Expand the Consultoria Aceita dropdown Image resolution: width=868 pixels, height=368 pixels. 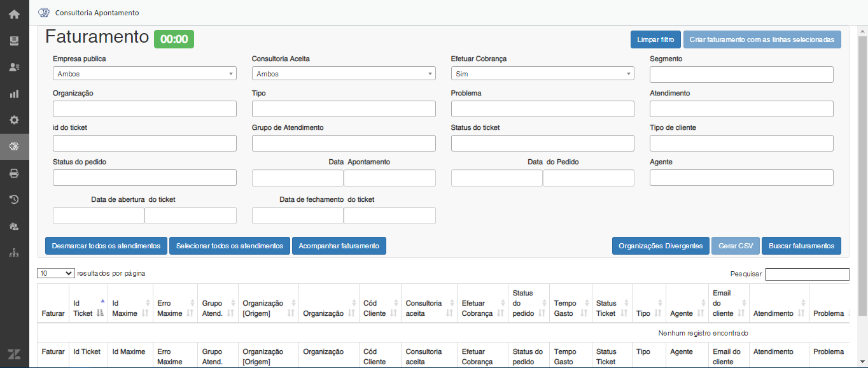point(344,74)
